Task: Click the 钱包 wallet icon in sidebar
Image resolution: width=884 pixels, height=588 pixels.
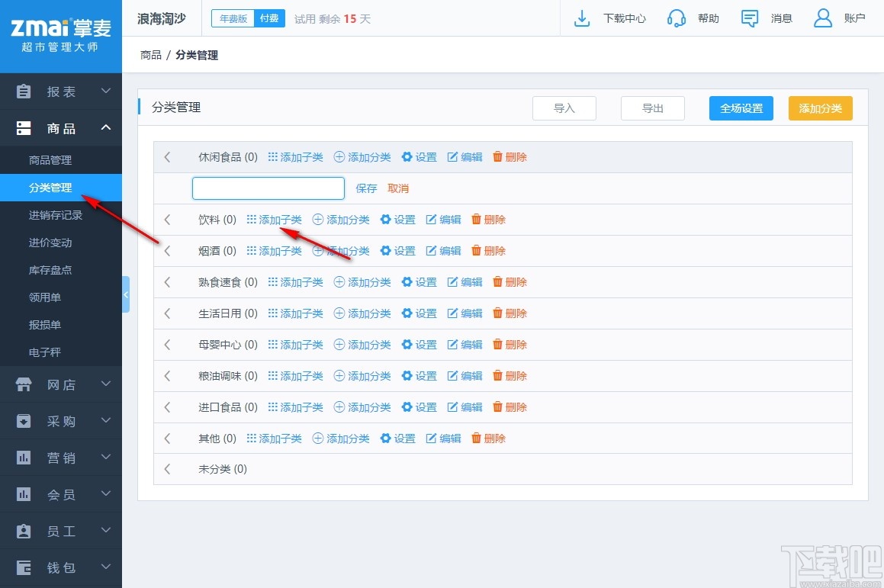Action: tap(24, 567)
